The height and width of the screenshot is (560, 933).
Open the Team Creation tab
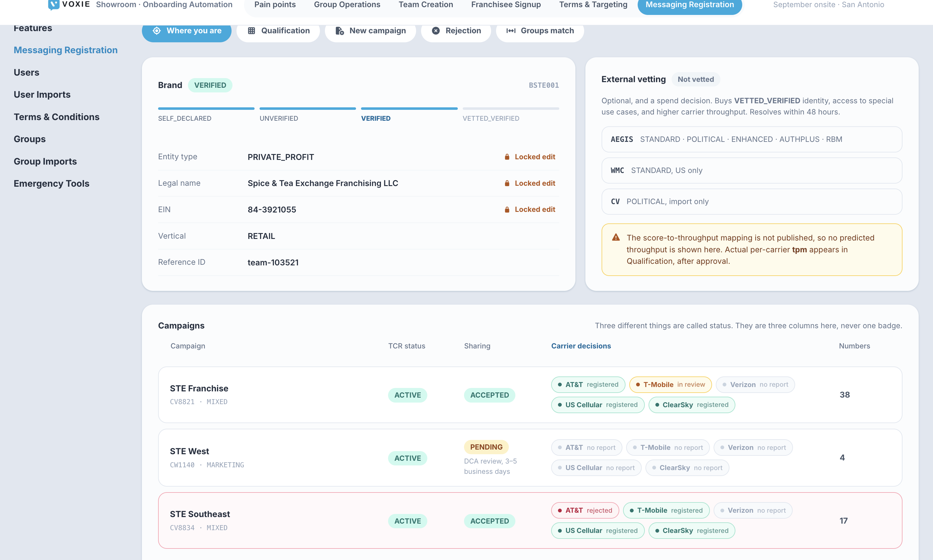tap(426, 5)
